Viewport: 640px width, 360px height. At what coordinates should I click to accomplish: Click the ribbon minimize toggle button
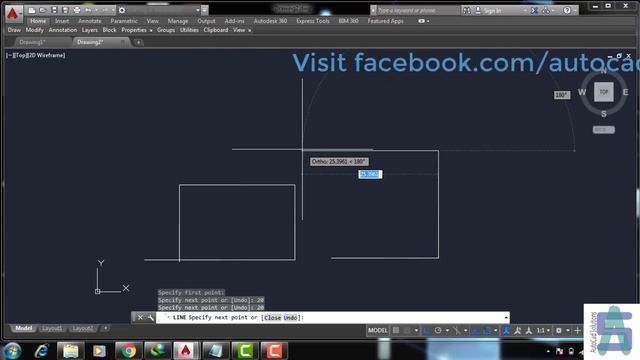coord(423,21)
